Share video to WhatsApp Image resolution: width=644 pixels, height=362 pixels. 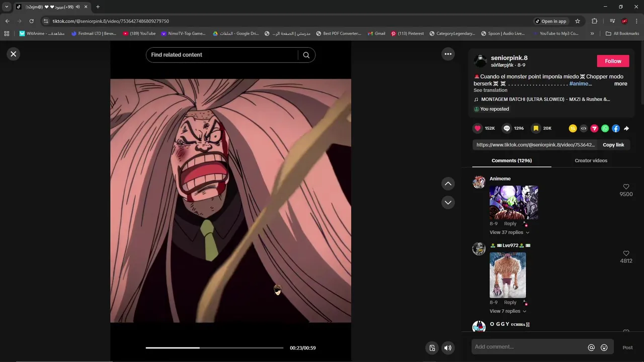(x=605, y=128)
